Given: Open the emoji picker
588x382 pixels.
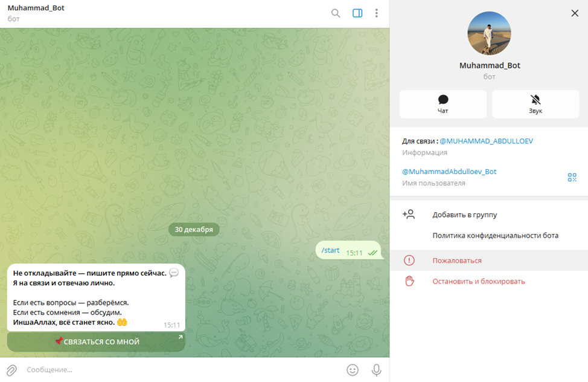Looking at the screenshot, I should (x=353, y=370).
